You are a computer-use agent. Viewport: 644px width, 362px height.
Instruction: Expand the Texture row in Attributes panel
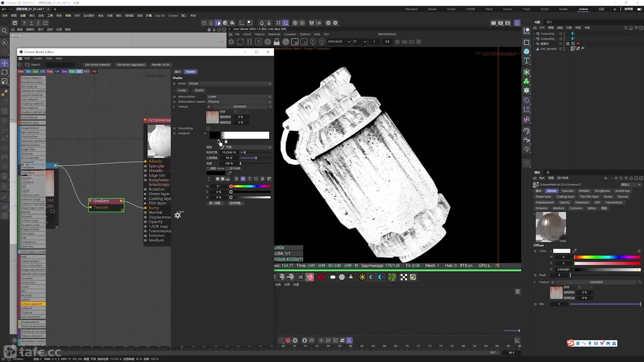coord(535,282)
